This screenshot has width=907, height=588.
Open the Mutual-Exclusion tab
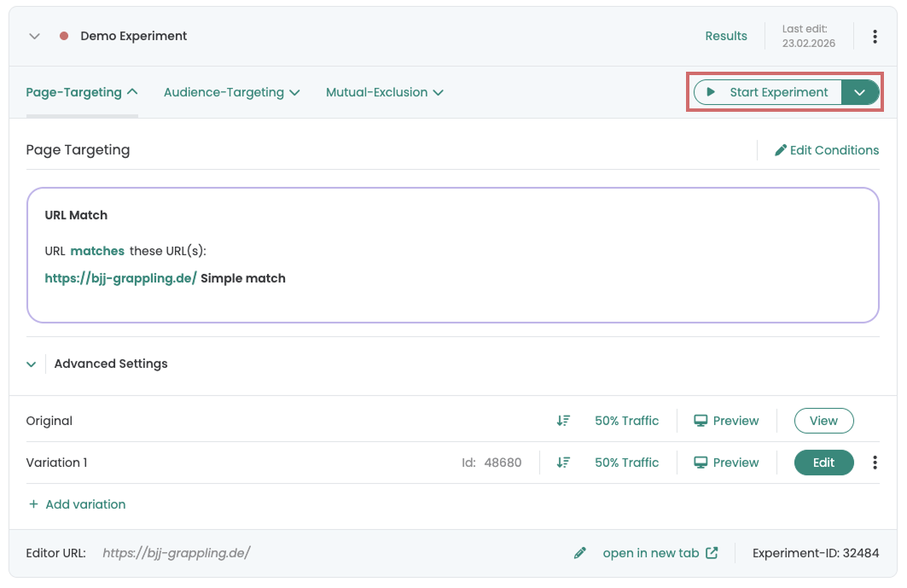(x=385, y=93)
